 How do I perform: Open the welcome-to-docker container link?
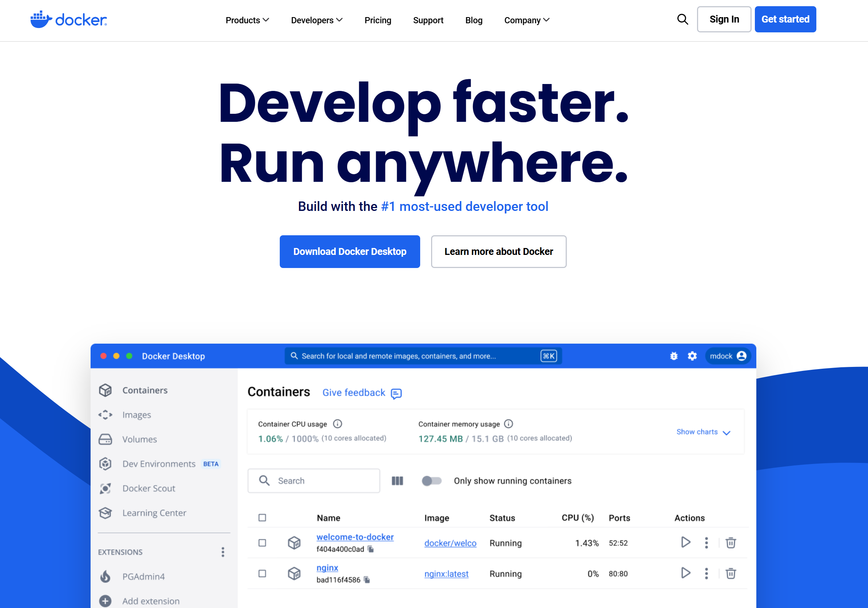click(355, 537)
